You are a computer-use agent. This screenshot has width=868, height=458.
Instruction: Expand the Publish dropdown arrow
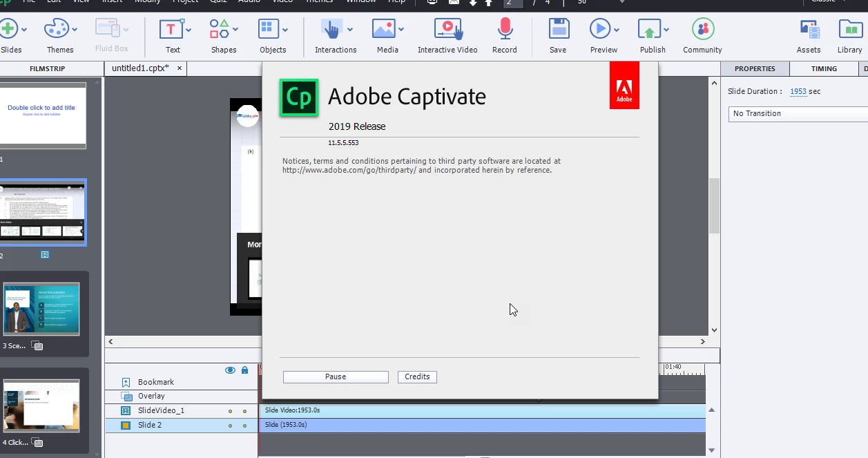(666, 30)
